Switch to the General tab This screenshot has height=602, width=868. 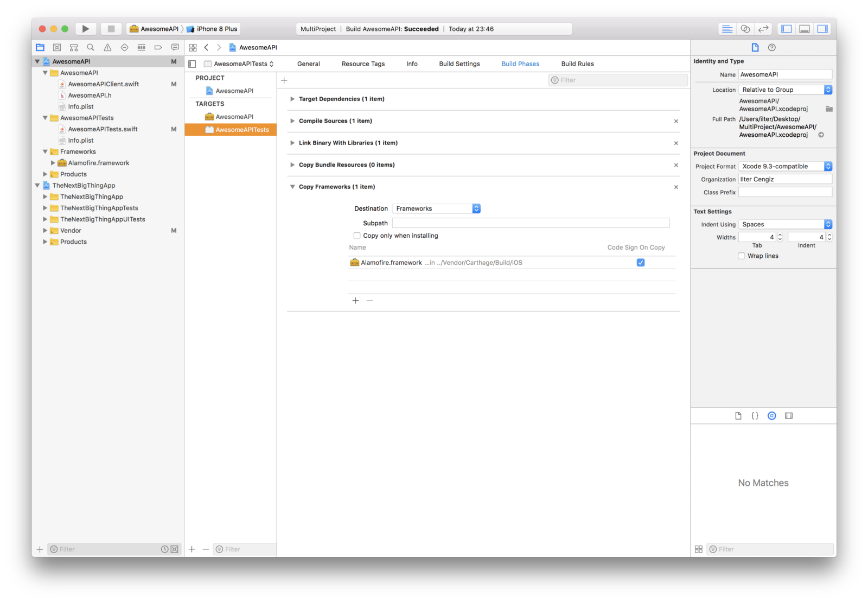pyautogui.click(x=309, y=64)
